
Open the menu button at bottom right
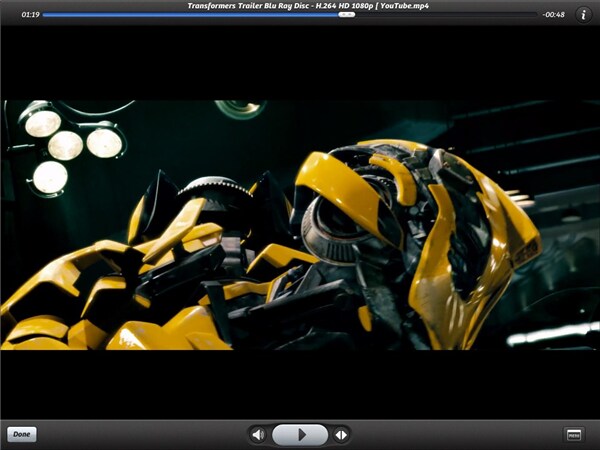[x=574, y=435]
